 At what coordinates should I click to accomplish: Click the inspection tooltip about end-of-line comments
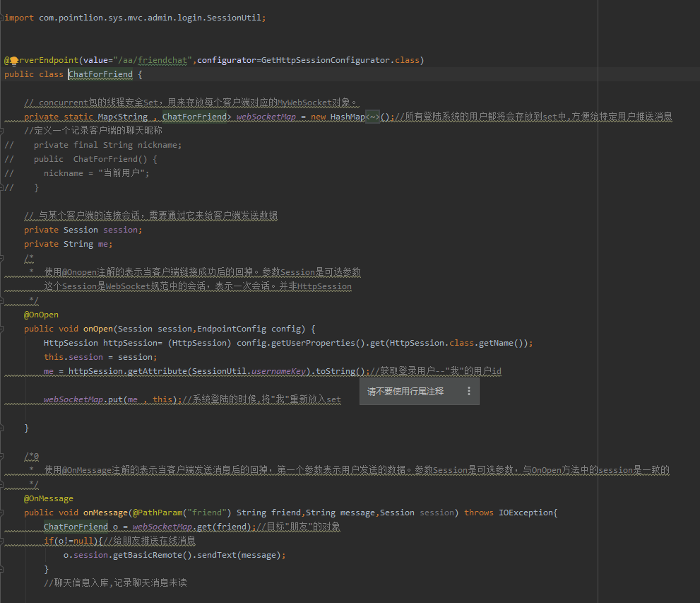(405, 391)
